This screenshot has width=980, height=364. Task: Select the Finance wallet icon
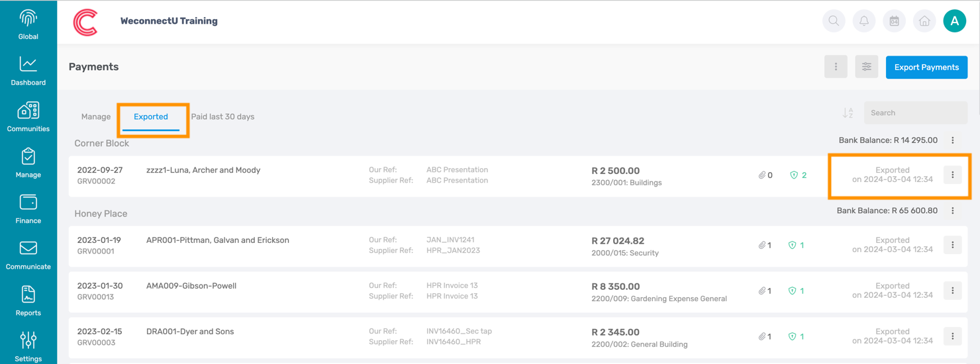pos(28,202)
